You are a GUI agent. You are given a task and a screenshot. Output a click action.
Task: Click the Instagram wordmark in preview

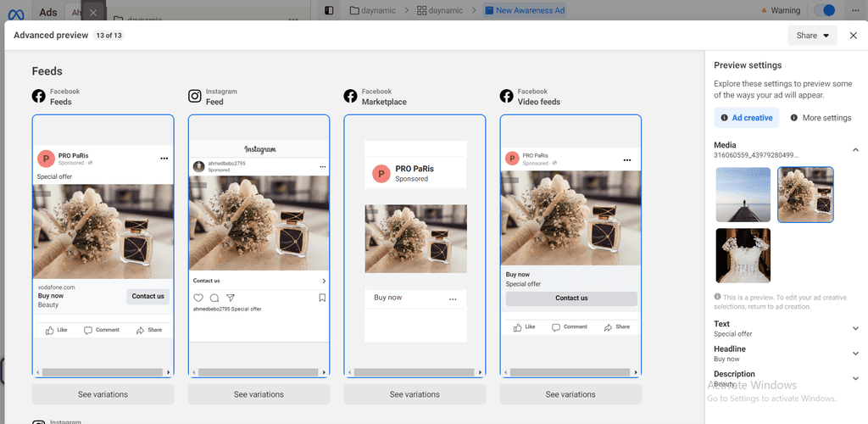[x=259, y=149]
